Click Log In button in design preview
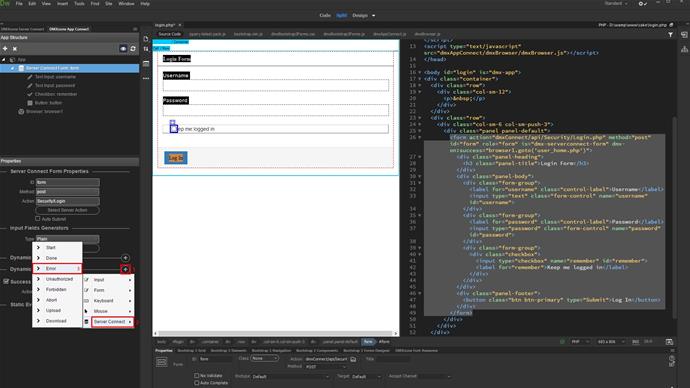 tap(176, 157)
